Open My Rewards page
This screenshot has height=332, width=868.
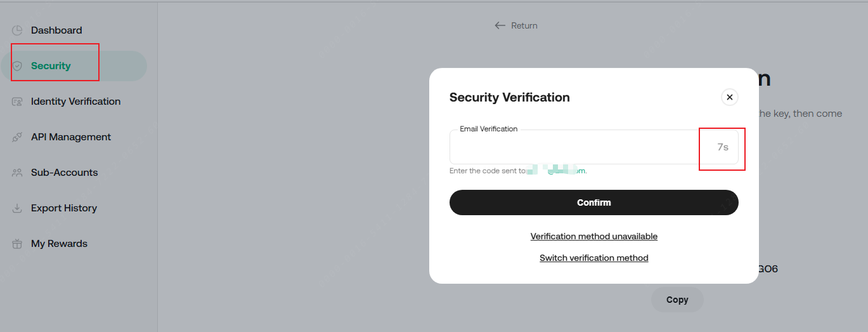pos(59,244)
